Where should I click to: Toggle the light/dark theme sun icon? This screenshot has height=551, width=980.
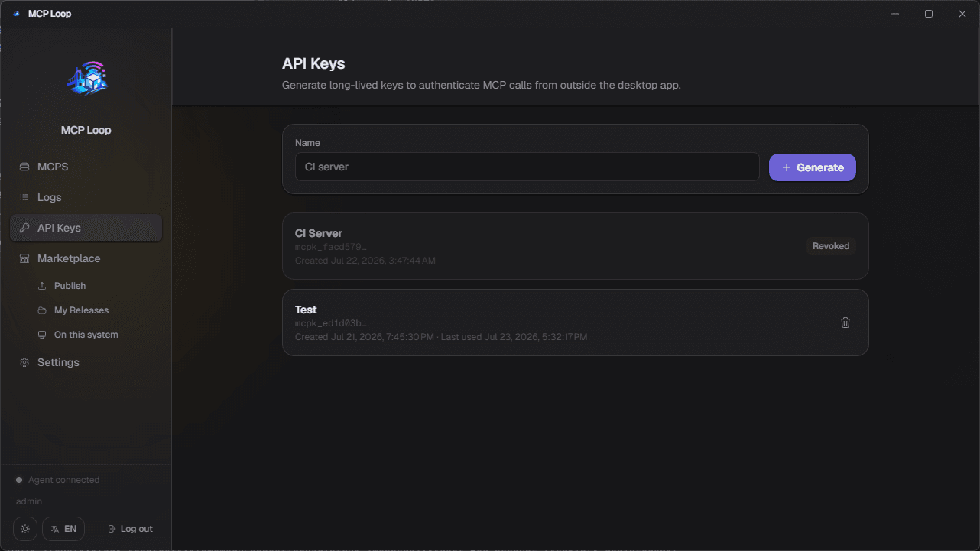[x=25, y=529]
